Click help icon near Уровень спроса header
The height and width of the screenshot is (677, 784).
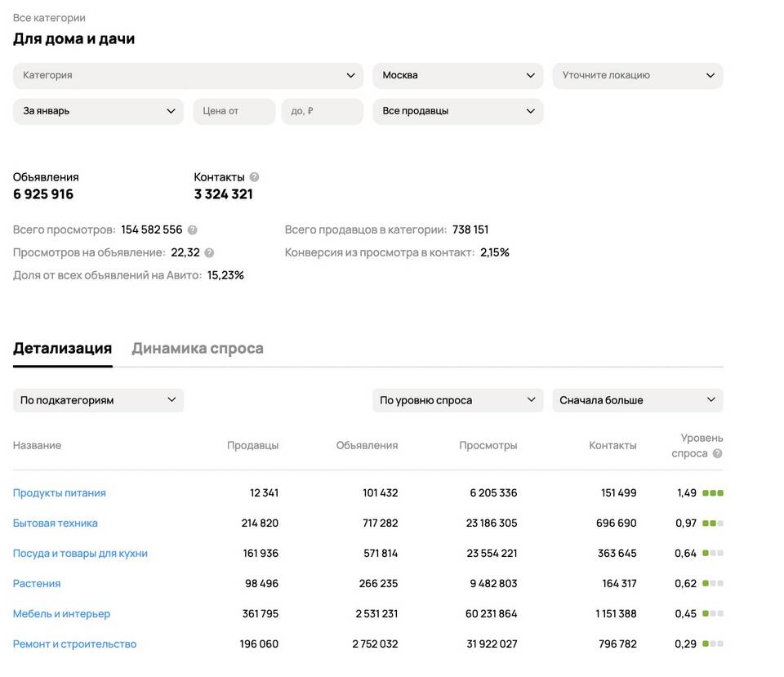click(717, 454)
